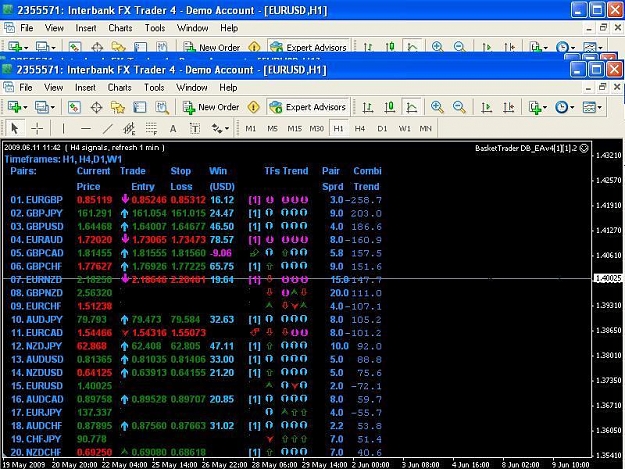Image resolution: width=625 pixels, height=469 pixels.
Task: Open Data Window crosshair-circle icon, front window
Action: click(96, 107)
